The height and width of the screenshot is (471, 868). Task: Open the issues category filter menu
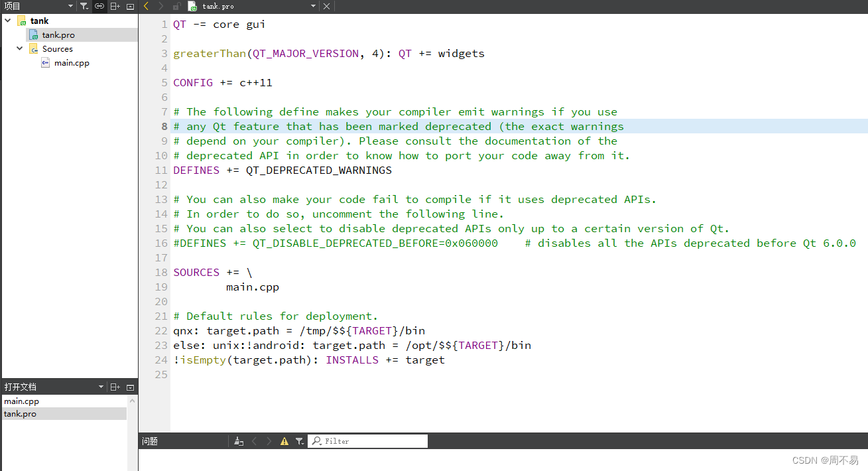[x=300, y=441]
